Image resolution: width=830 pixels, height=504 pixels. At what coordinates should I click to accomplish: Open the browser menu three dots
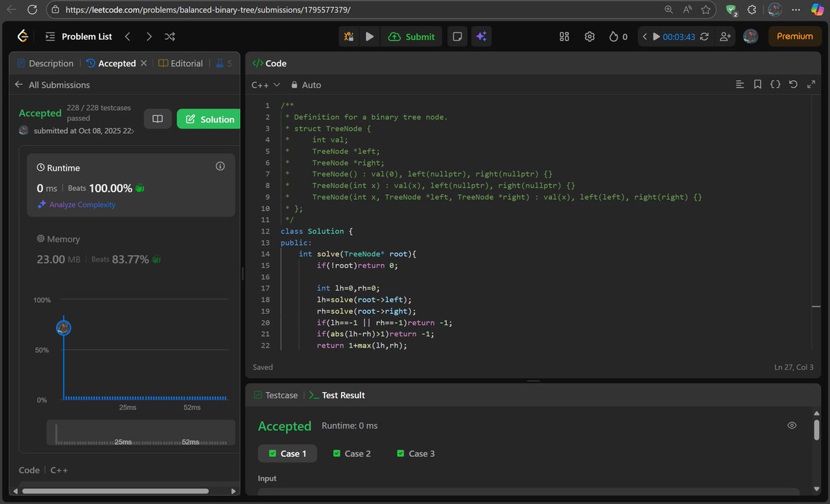click(796, 10)
